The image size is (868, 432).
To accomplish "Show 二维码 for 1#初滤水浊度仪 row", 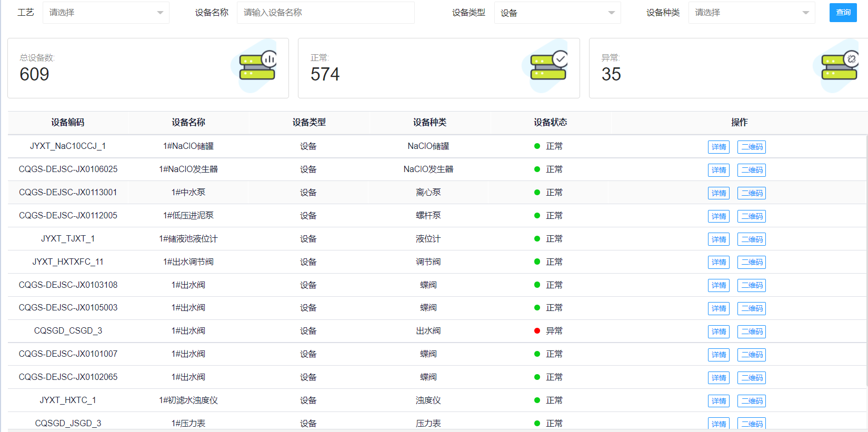I will 751,401.
